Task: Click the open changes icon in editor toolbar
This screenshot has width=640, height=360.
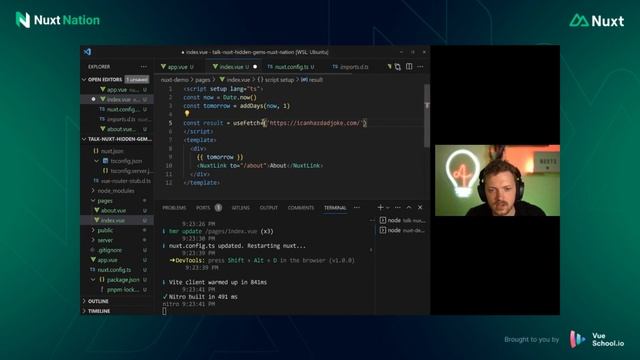Action: 398,67
